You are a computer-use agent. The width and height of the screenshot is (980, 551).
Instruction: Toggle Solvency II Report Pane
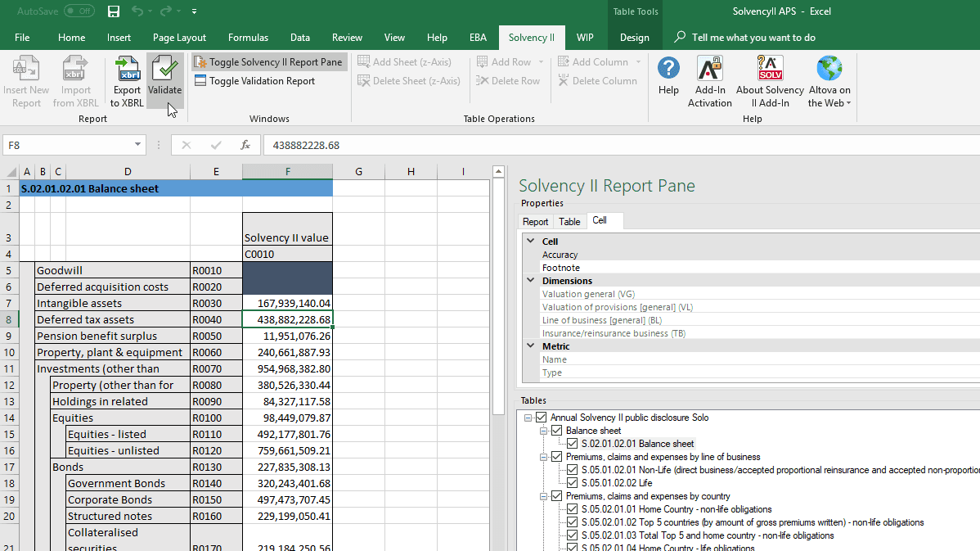pos(269,62)
